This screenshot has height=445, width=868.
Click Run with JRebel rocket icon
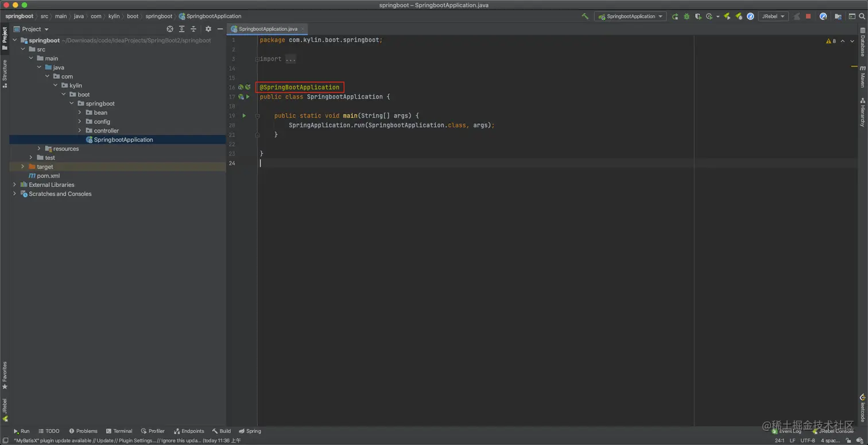point(727,16)
